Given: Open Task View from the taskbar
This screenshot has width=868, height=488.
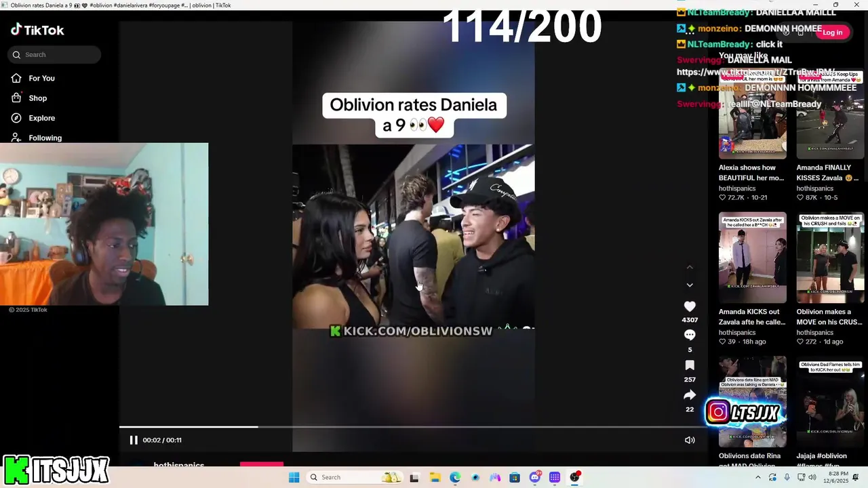Looking at the screenshot, I should pos(414,477).
